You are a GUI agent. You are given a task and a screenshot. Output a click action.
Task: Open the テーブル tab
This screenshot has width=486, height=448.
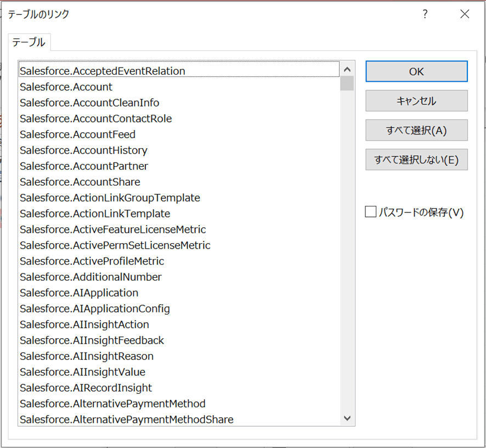coord(29,42)
